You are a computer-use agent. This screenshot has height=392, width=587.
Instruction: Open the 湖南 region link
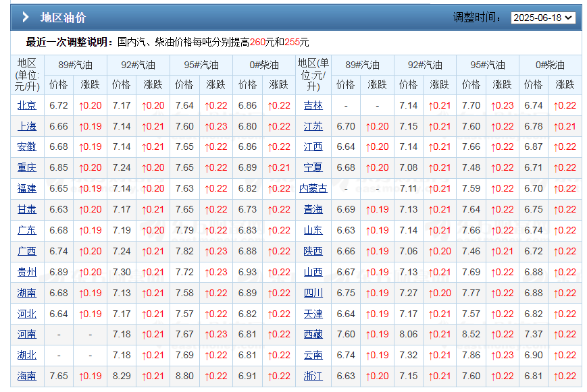tap(27, 293)
